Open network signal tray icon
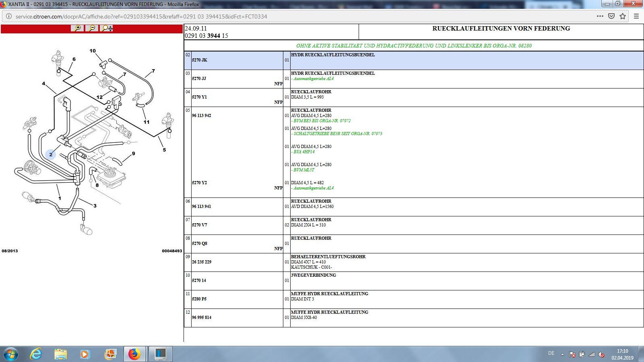644x362 pixels. (x=592, y=354)
